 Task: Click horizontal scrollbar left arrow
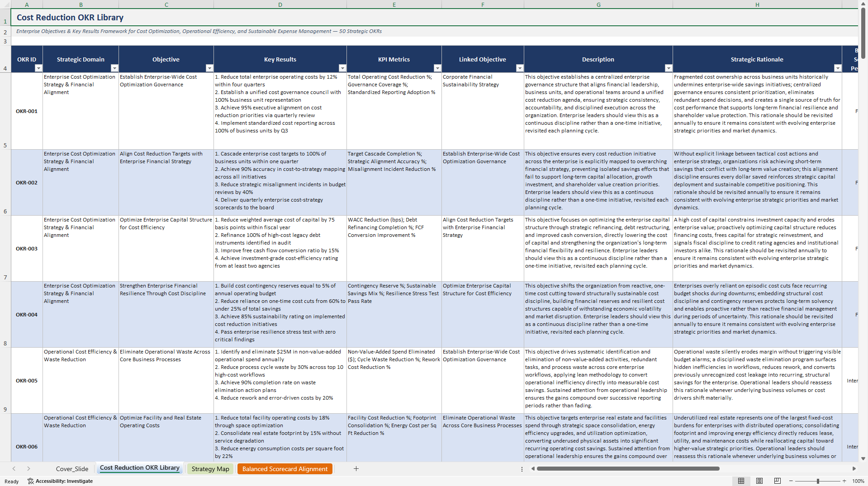click(x=533, y=469)
